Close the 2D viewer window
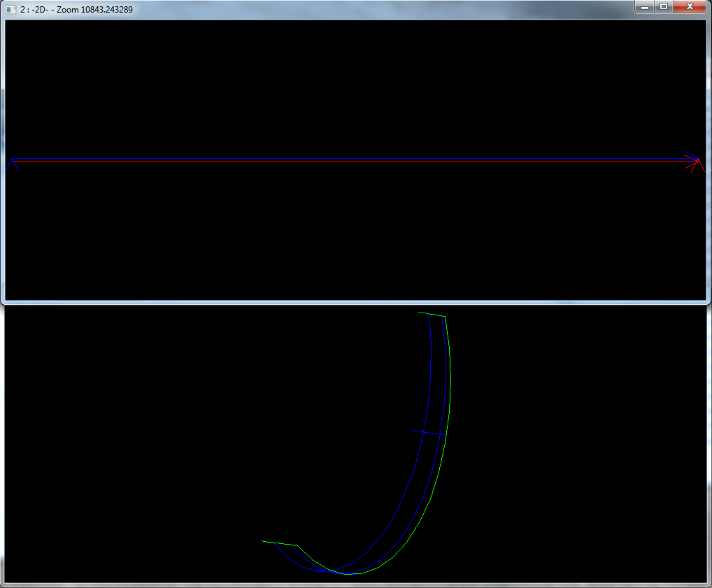Screen dimensions: 712x588 (691, 7)
